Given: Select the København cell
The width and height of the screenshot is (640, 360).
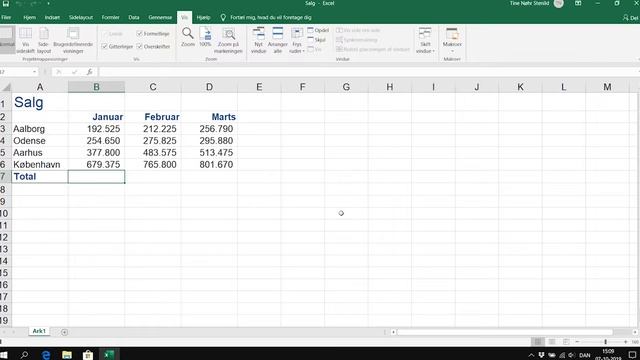Looking at the screenshot, I should point(40,164).
